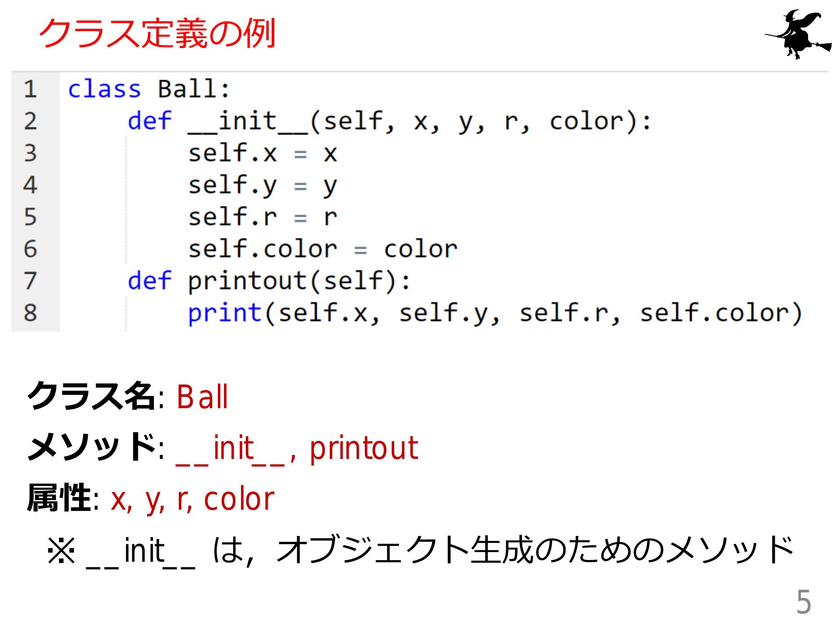Click the __init__ method name on line 2
The width and height of the screenshot is (840, 630).
[248, 122]
